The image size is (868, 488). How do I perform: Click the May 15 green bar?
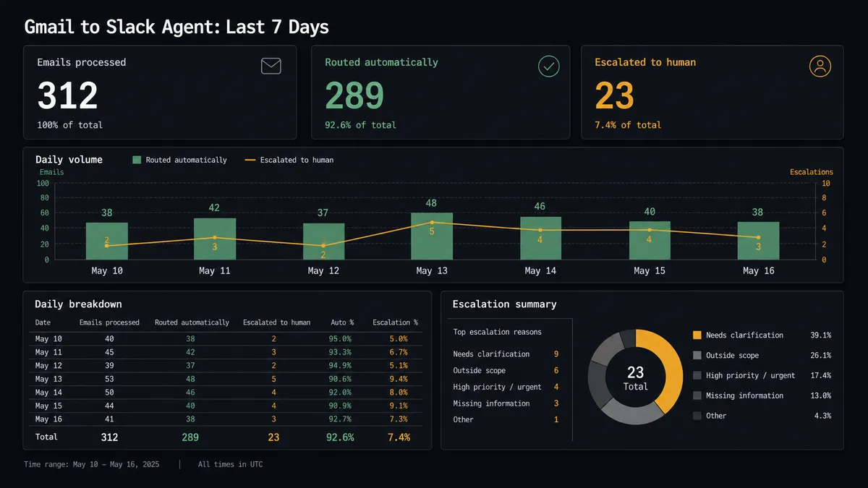coord(650,240)
